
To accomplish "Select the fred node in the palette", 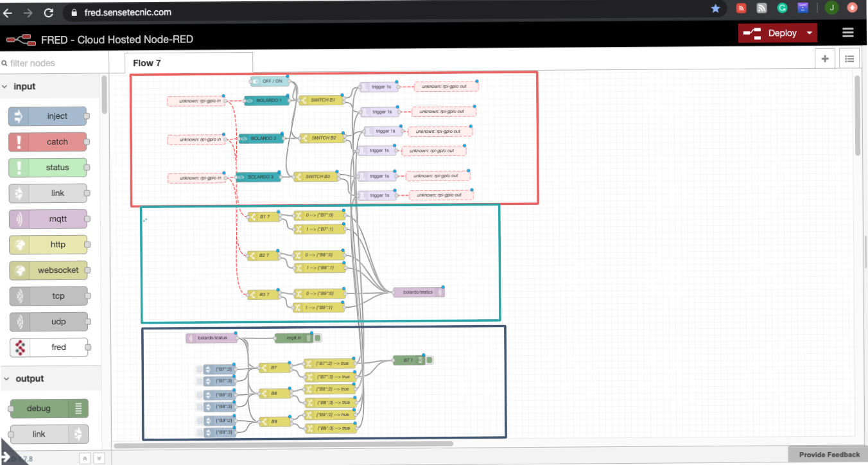I will point(48,347).
